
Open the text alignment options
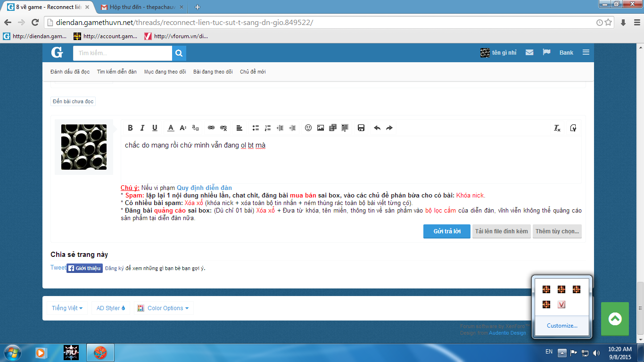[239, 128]
